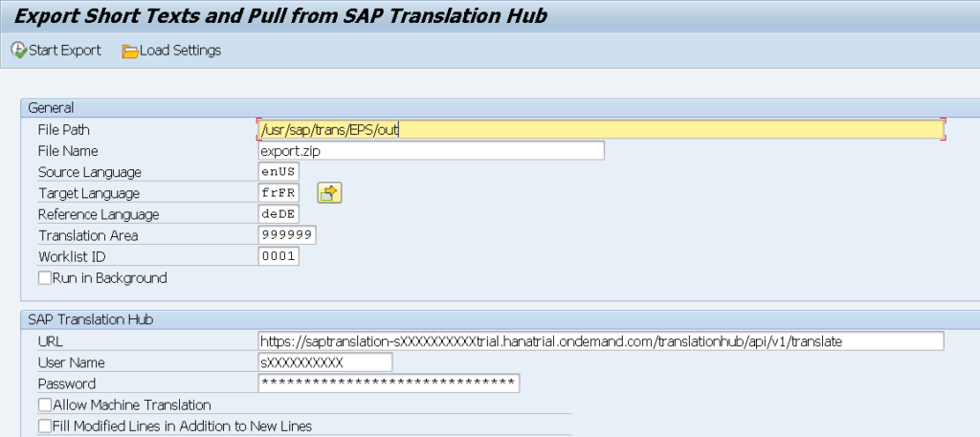Viewport: 980px width, 437px height.
Task: Click the masked Password field
Action: tap(389, 383)
